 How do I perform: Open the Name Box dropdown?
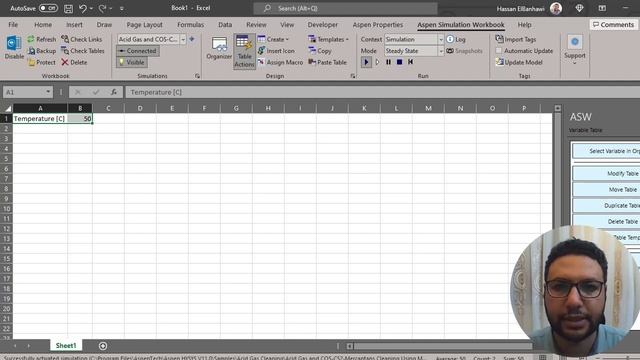tap(48, 92)
